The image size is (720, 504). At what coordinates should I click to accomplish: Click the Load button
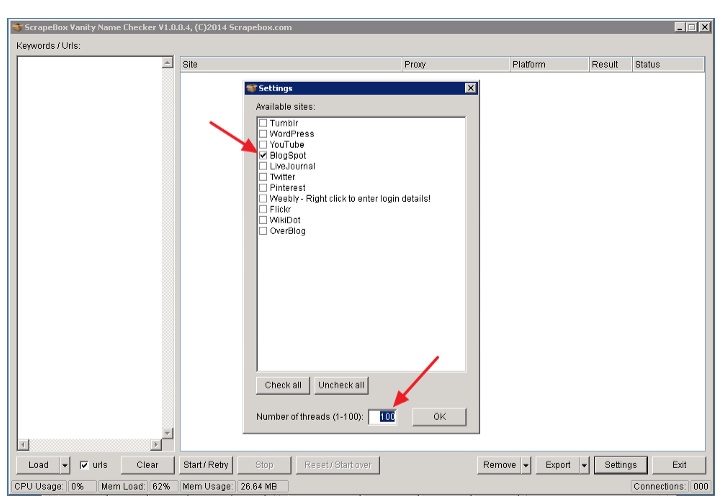click(38, 465)
